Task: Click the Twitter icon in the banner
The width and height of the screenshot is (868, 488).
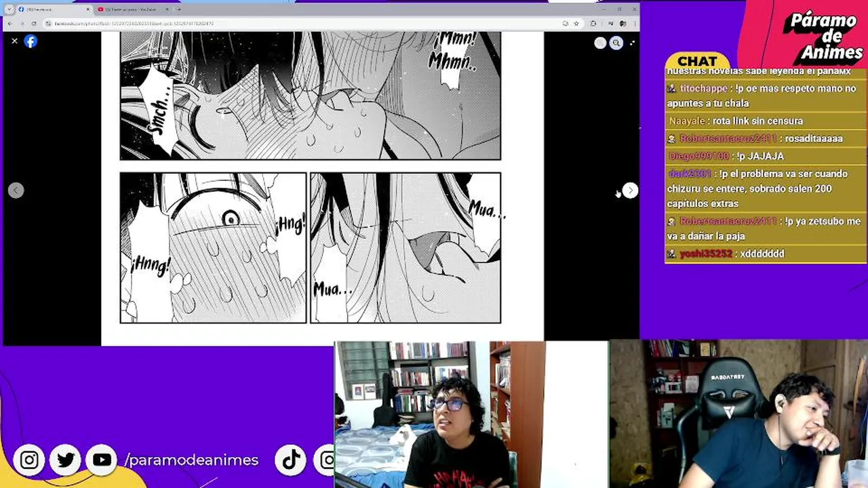Action: 66,460
